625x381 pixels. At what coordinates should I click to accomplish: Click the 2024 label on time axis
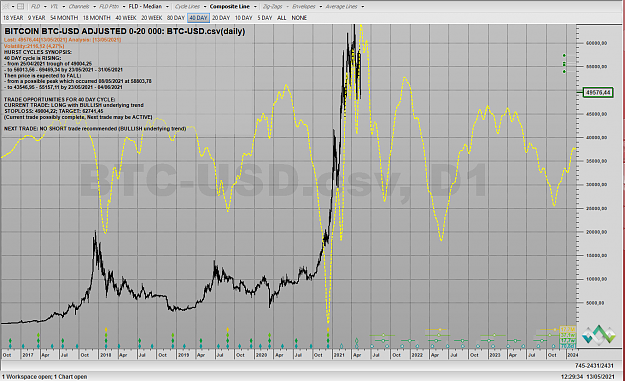pos(572,355)
